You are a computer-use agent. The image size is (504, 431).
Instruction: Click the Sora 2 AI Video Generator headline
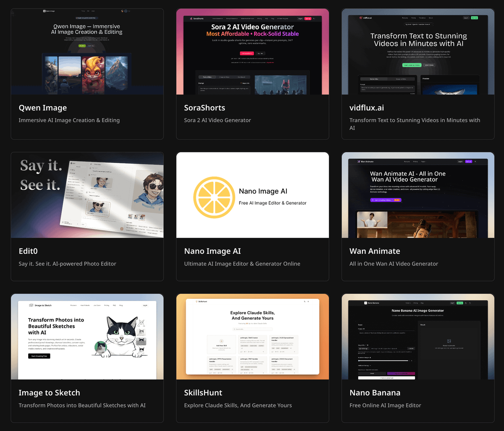(252, 27)
